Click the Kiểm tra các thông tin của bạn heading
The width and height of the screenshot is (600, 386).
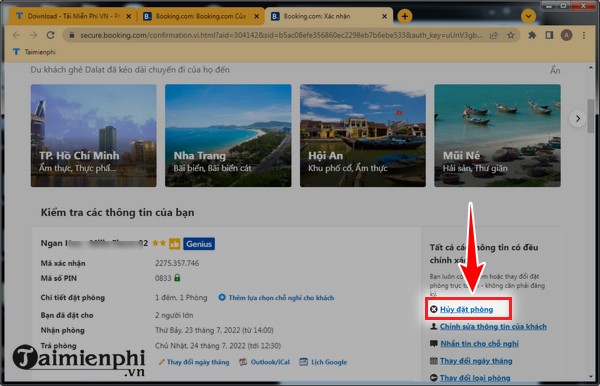(117, 212)
